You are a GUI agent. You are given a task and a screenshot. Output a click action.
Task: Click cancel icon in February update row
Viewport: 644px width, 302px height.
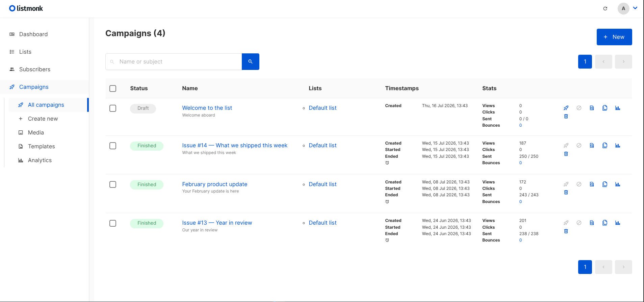tap(579, 184)
